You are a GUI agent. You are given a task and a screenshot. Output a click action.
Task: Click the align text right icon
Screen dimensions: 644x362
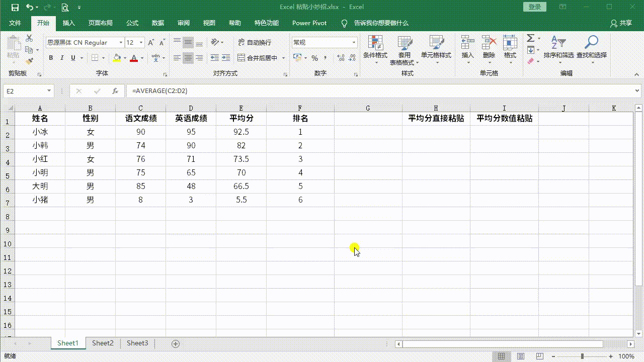pos(199,58)
